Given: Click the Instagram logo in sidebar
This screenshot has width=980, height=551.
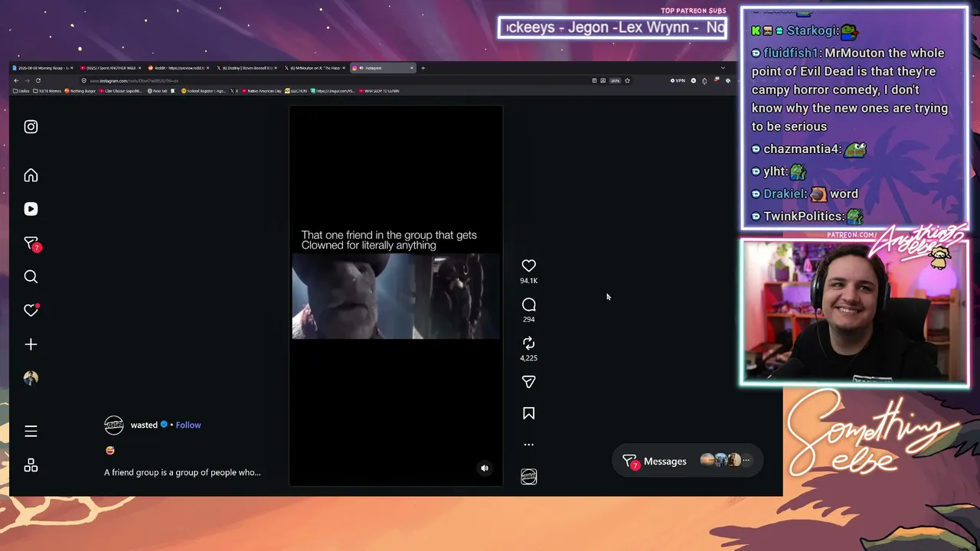Looking at the screenshot, I should 31,127.
